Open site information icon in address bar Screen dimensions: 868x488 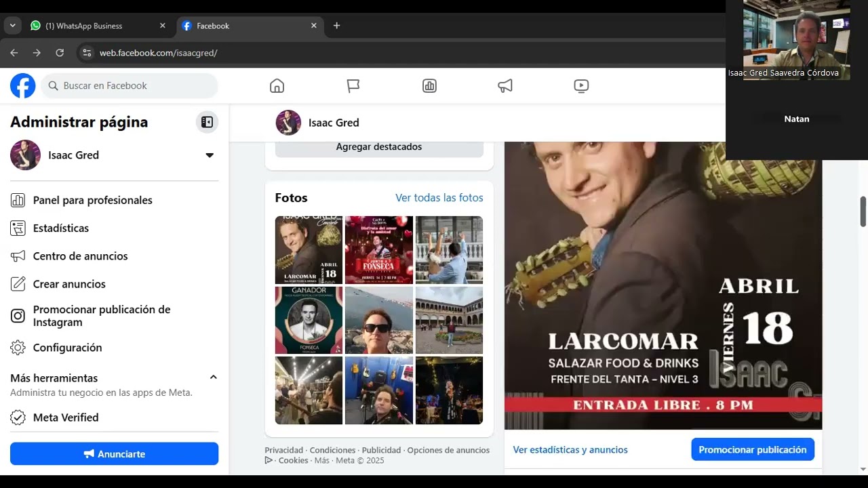click(86, 52)
